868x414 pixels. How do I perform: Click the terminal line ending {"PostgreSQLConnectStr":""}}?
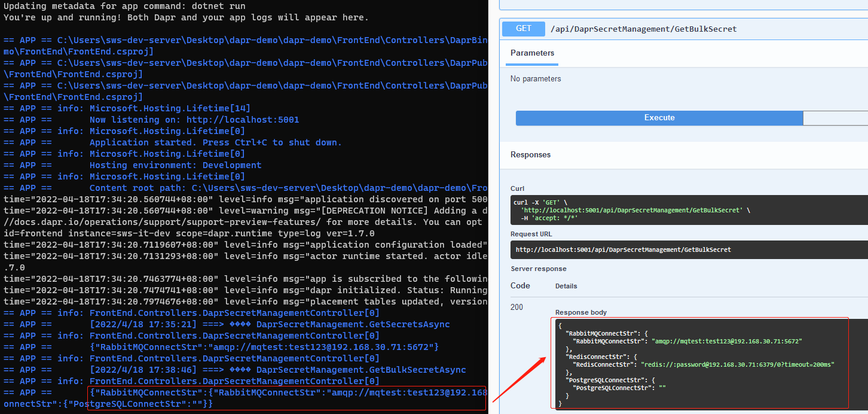tap(108, 404)
